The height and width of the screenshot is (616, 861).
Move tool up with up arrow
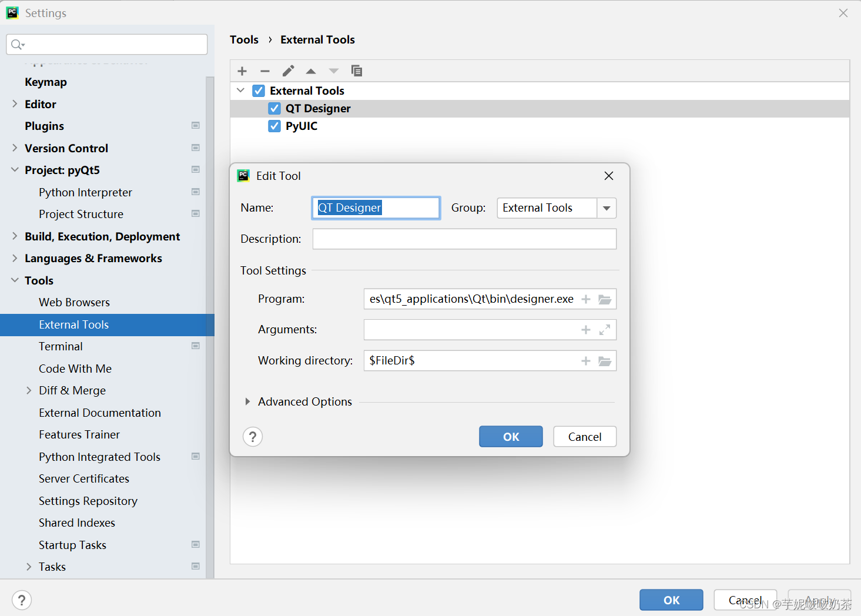tap(311, 71)
